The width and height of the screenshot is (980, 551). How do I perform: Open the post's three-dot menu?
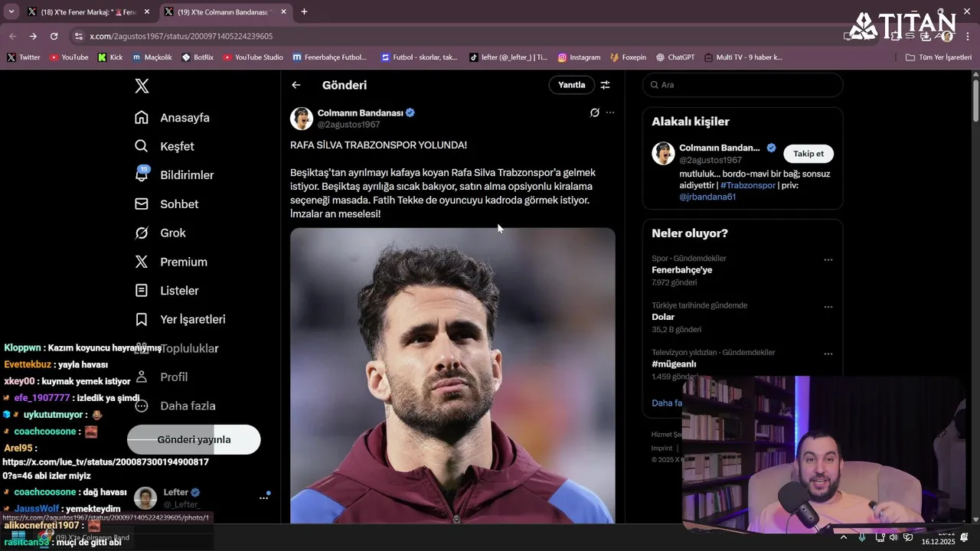coord(610,112)
